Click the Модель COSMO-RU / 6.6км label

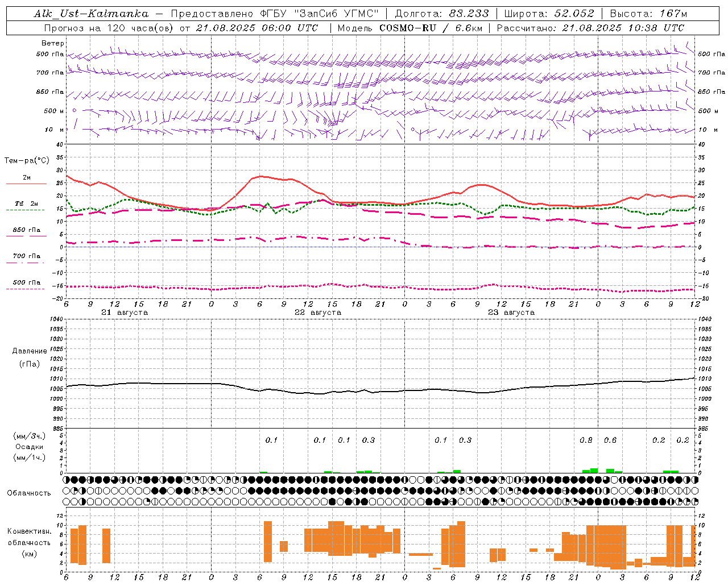(410, 28)
